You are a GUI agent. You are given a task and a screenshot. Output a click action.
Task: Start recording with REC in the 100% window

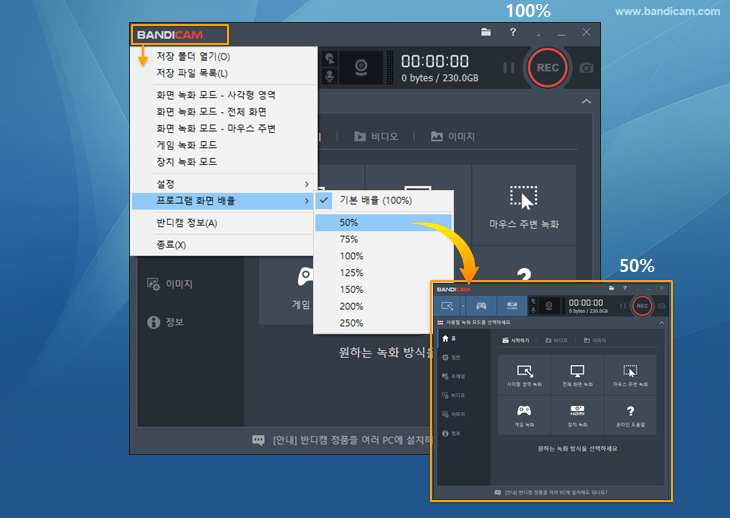pos(548,68)
